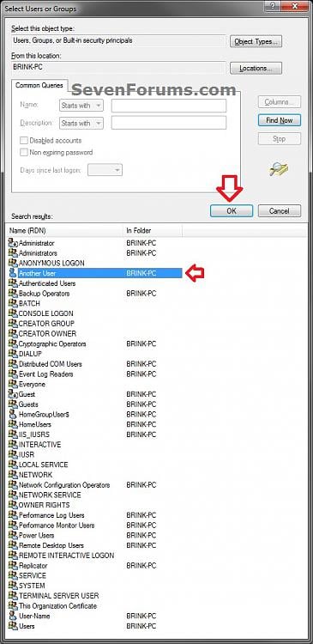
Task: Select the OWNER RIGHTS row
Action: [x=94, y=505]
